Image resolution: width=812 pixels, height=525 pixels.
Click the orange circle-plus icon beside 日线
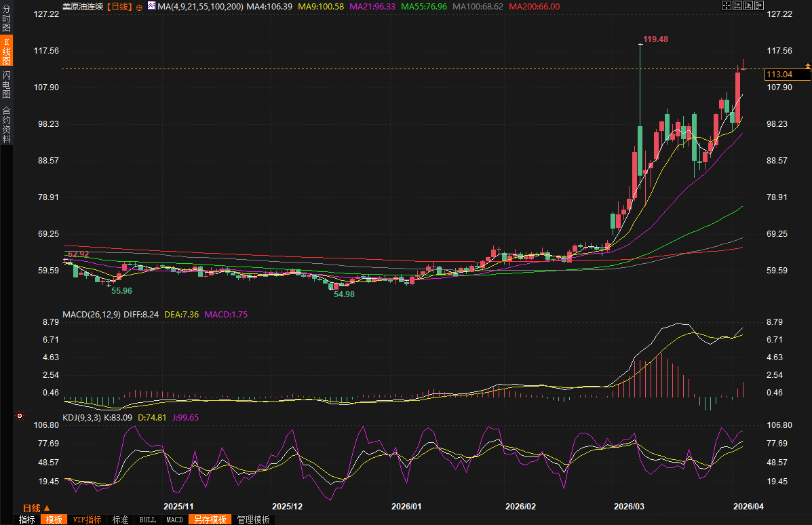click(139, 7)
